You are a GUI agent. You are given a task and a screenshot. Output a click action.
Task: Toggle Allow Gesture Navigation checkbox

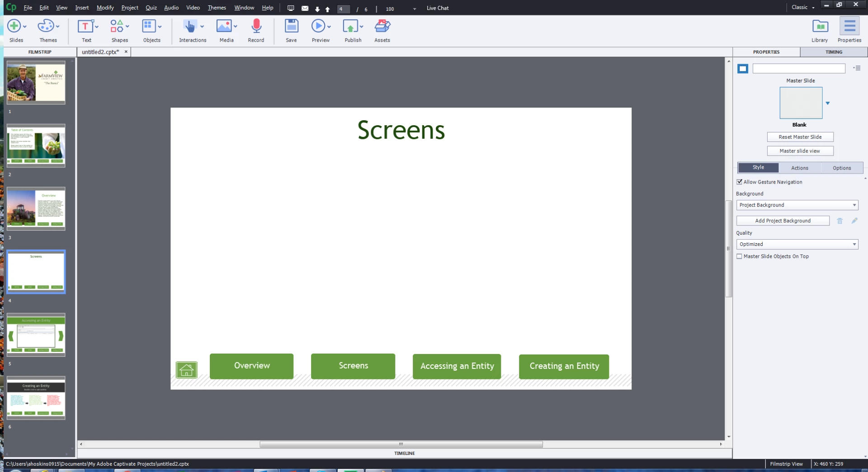(740, 182)
